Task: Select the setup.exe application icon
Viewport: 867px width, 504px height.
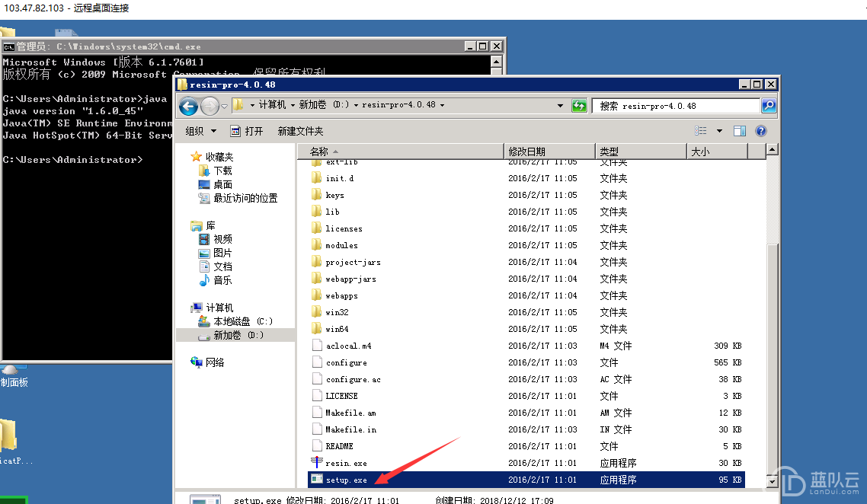Action: click(317, 479)
